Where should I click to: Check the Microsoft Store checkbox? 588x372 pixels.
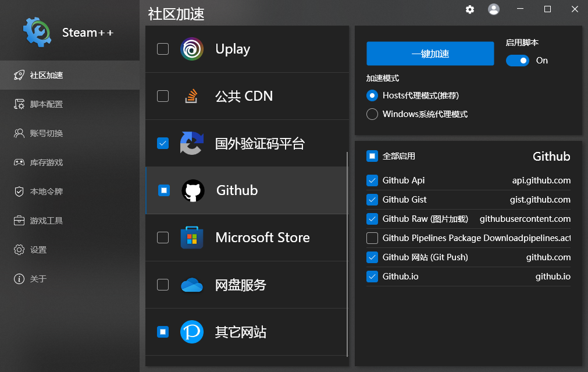[x=163, y=238]
